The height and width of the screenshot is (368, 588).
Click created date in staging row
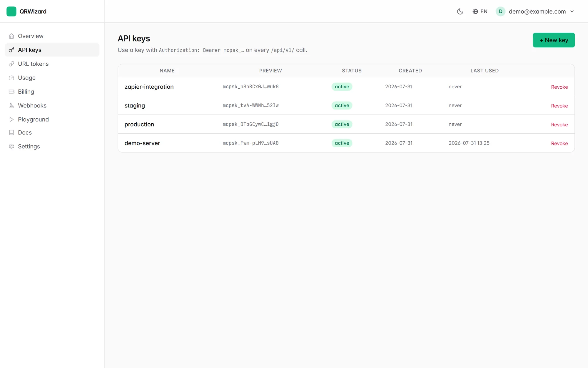(x=399, y=105)
